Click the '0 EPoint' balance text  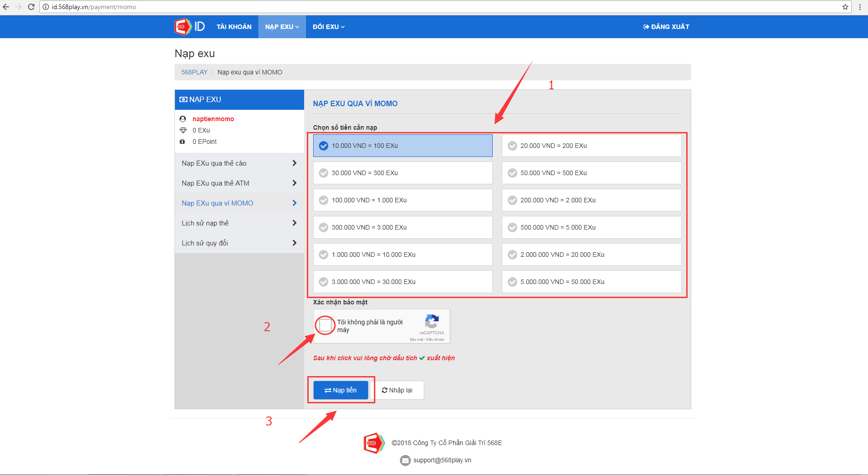pyautogui.click(x=204, y=142)
